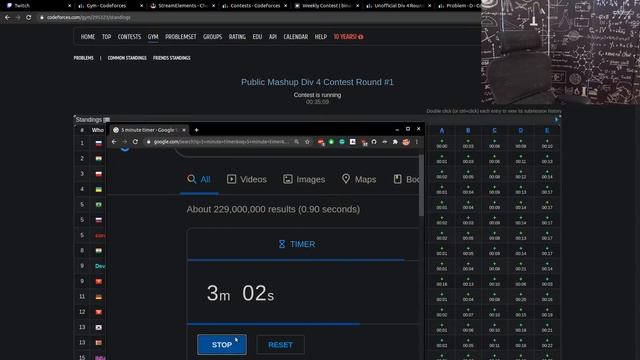This screenshot has height=360, width=640.
Task: Click the 10 YEARS! link
Action: tap(348, 37)
